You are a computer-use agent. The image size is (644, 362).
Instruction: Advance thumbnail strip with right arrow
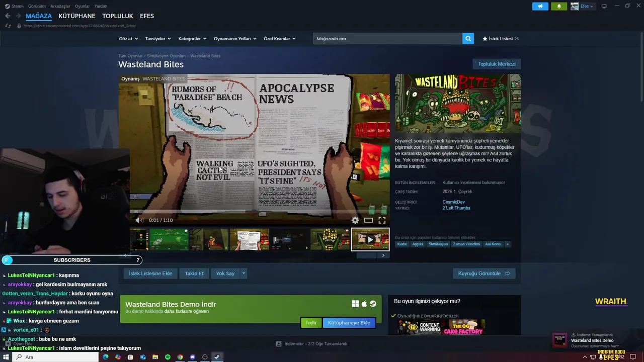pyautogui.click(x=383, y=255)
